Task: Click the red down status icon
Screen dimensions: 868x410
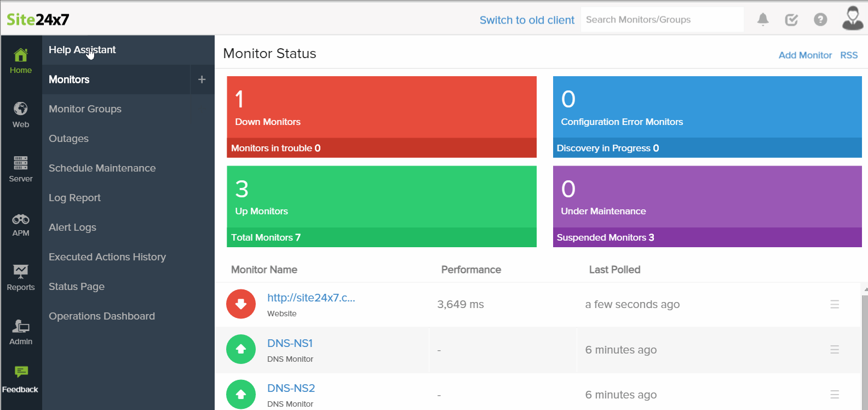Action: tap(241, 304)
